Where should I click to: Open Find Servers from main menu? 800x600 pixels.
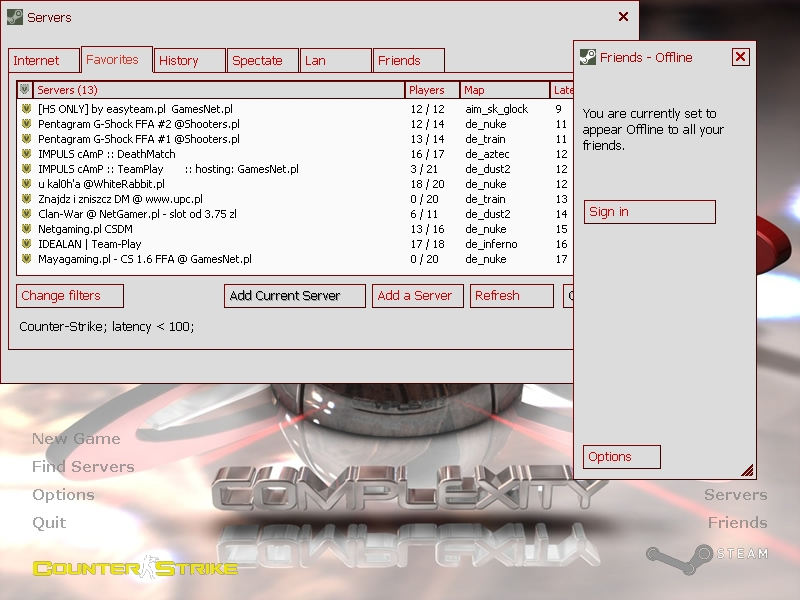pos(83,466)
